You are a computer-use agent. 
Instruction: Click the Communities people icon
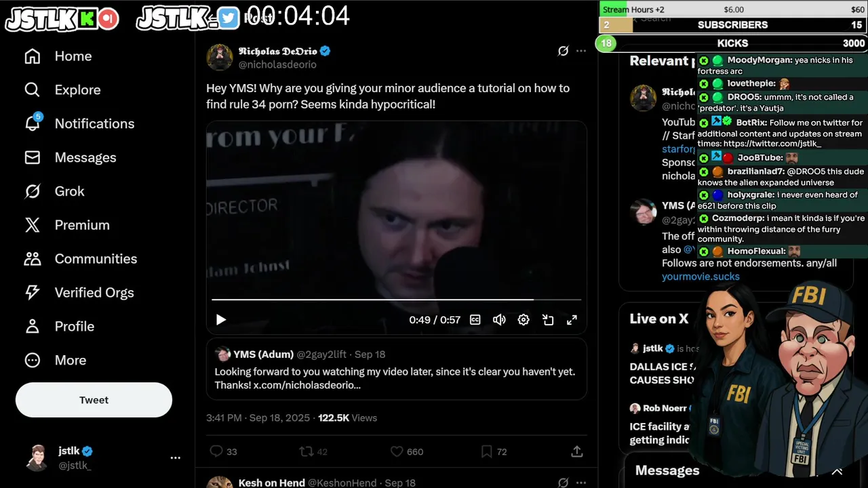click(x=32, y=259)
